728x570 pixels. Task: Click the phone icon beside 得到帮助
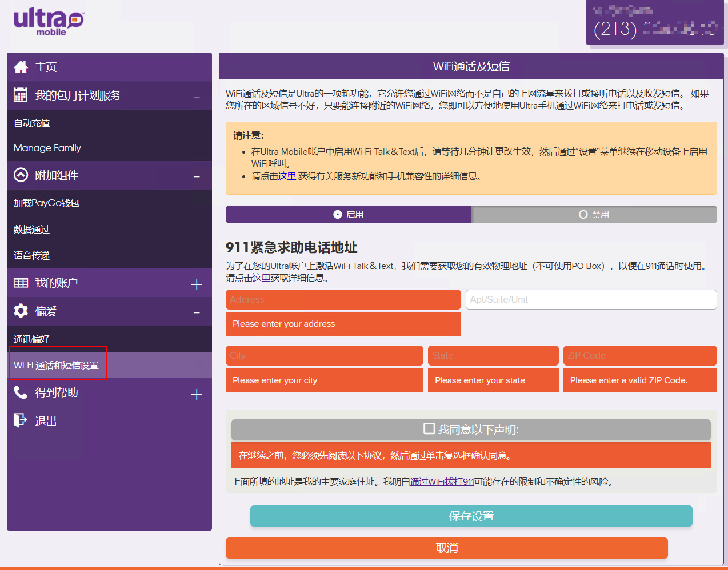(x=21, y=392)
